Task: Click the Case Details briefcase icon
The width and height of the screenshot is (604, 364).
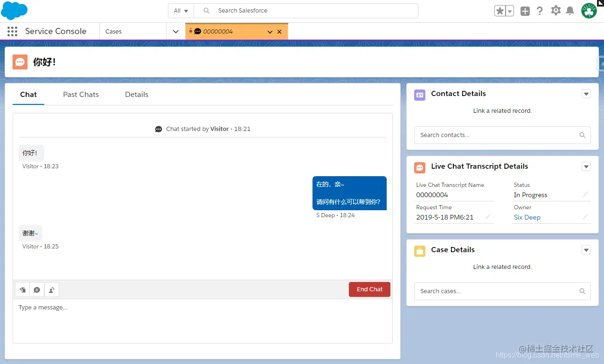Action: tap(420, 251)
